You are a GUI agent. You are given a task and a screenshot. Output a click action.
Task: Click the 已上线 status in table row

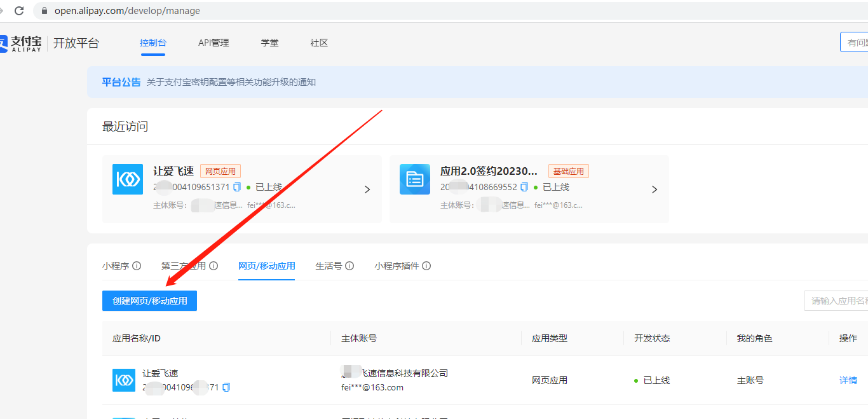click(652, 380)
